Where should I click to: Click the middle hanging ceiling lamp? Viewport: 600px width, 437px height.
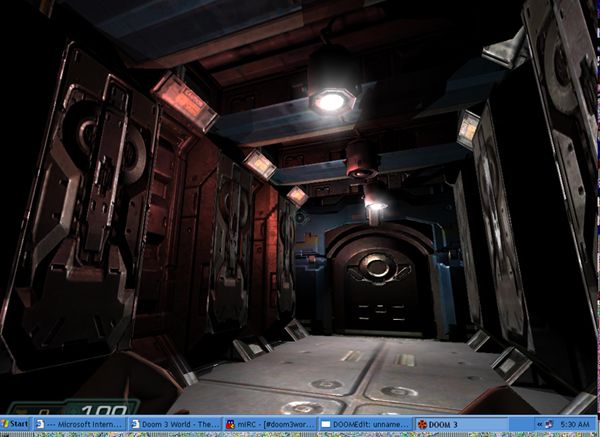361,157
